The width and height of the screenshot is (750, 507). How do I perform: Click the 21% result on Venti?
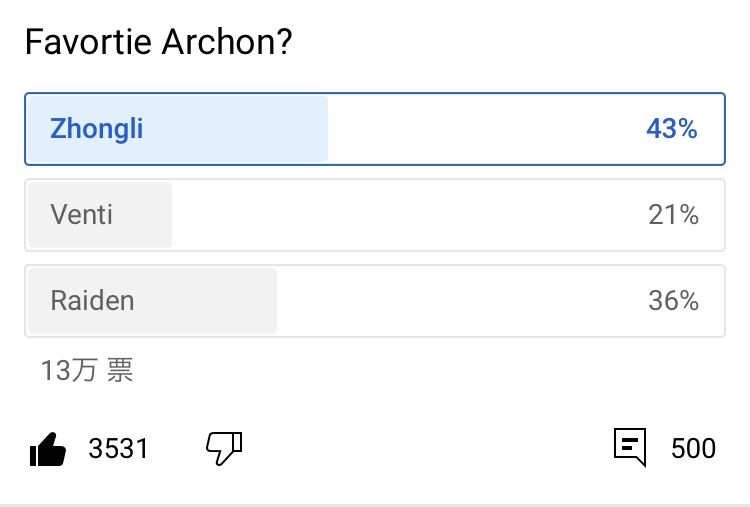pos(673,214)
